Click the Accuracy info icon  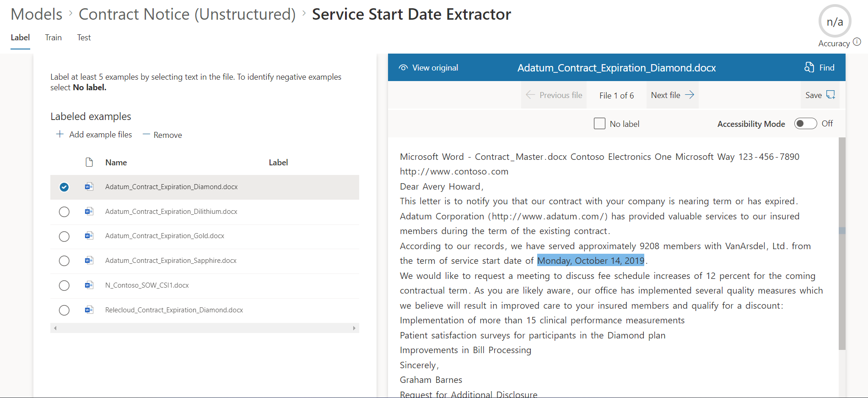pyautogui.click(x=857, y=42)
